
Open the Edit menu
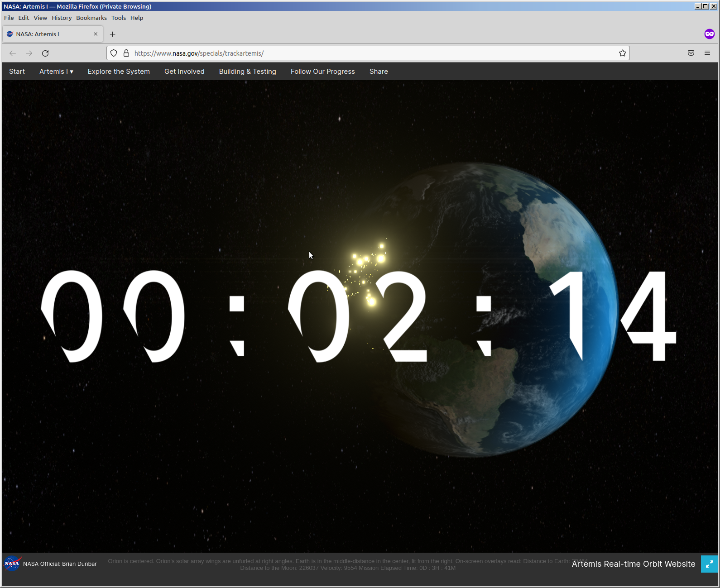tap(24, 18)
